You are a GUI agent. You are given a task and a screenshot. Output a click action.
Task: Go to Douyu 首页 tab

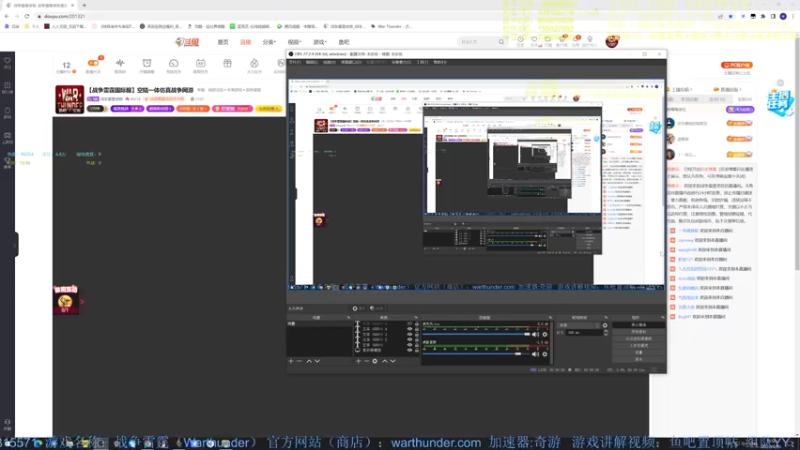[223, 42]
